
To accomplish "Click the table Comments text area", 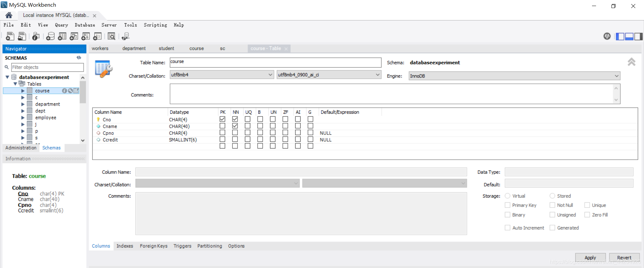I will pyautogui.click(x=395, y=94).
